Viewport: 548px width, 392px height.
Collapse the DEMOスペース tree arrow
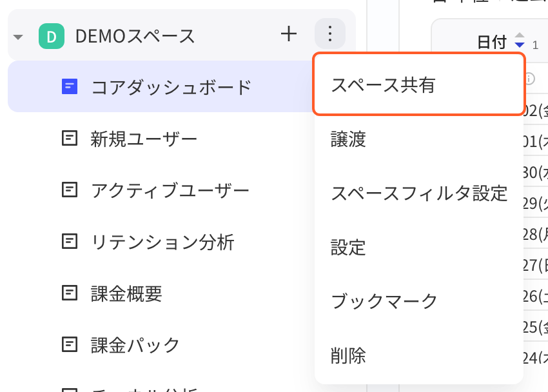[18, 37]
